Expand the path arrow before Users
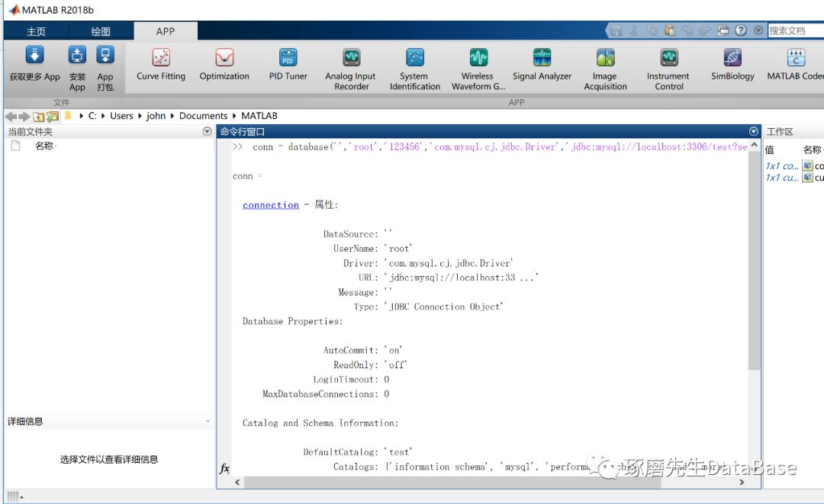This screenshot has width=824, height=504. click(103, 115)
